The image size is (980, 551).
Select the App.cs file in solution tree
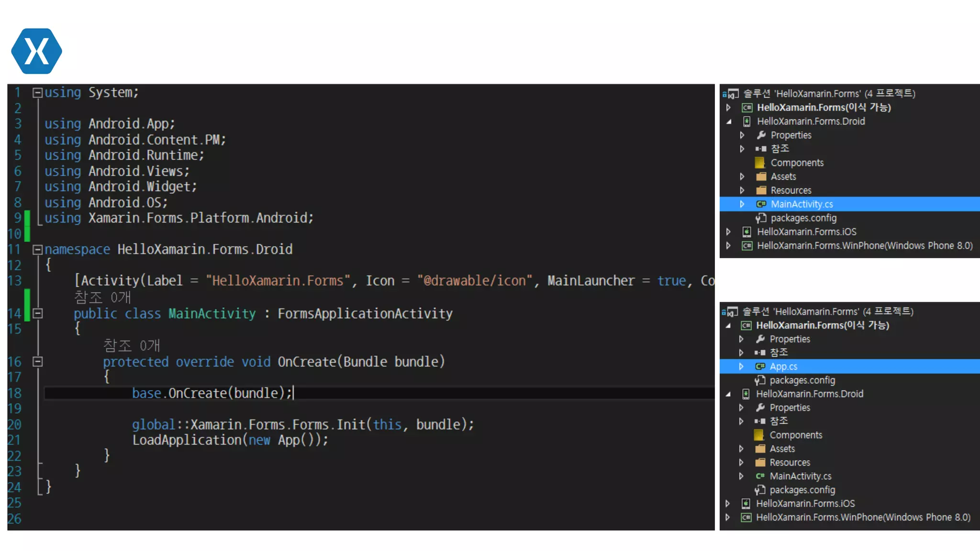(x=783, y=366)
